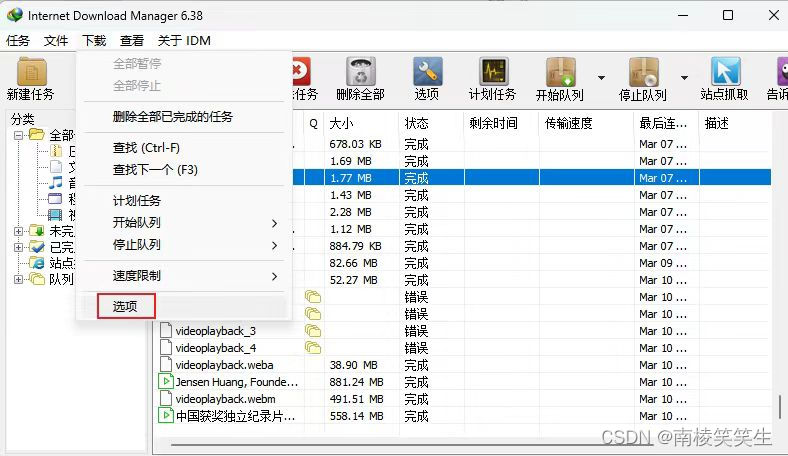Expand the 已完成 tree node
The image size is (788, 456).
point(19,247)
